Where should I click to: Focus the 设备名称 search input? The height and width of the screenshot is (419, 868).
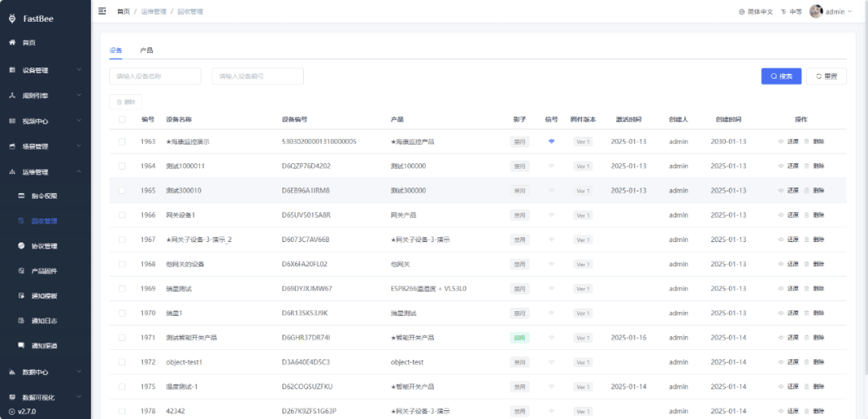pos(155,76)
